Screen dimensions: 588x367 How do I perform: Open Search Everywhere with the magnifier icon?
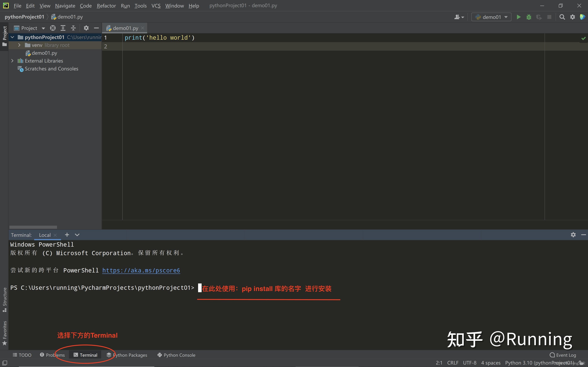pos(562,17)
